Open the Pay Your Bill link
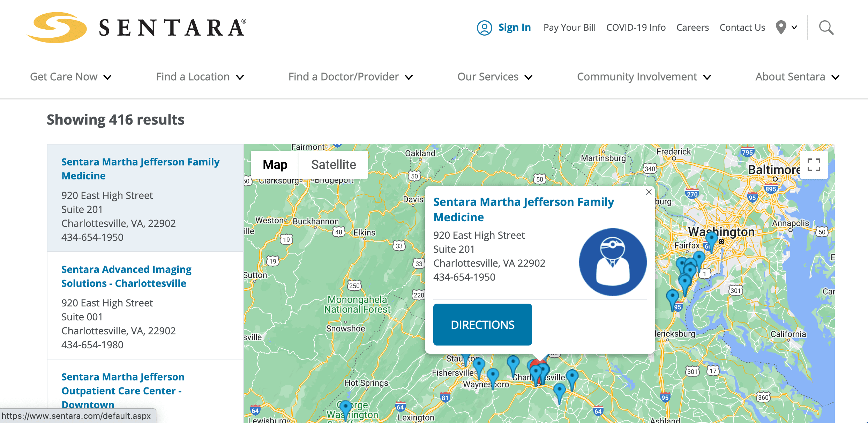This screenshot has width=868, height=423. tap(569, 28)
